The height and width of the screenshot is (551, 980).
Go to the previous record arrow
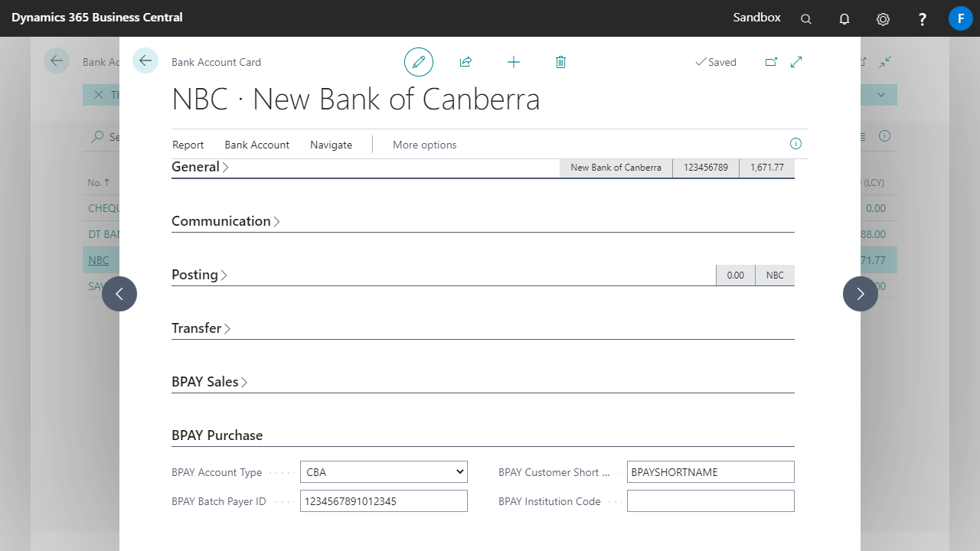(119, 294)
